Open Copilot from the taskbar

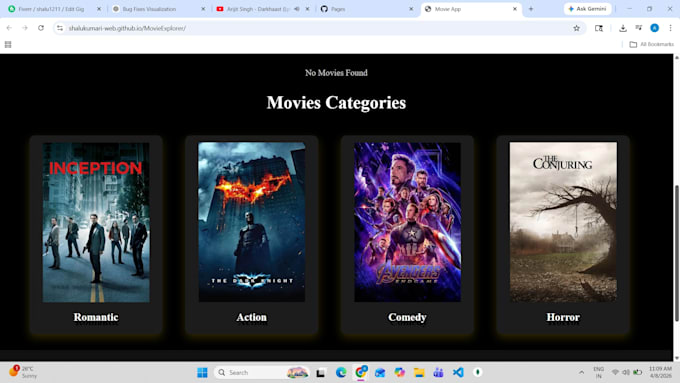[x=399, y=372]
